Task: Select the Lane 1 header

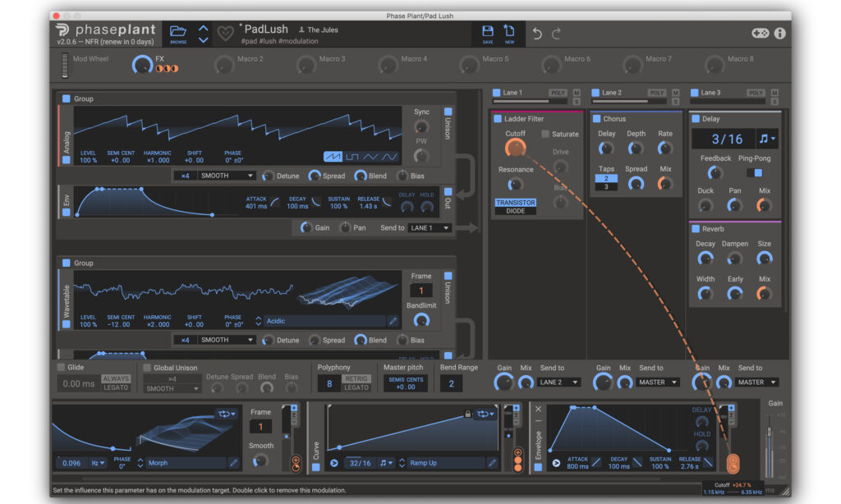Action: 512,93
